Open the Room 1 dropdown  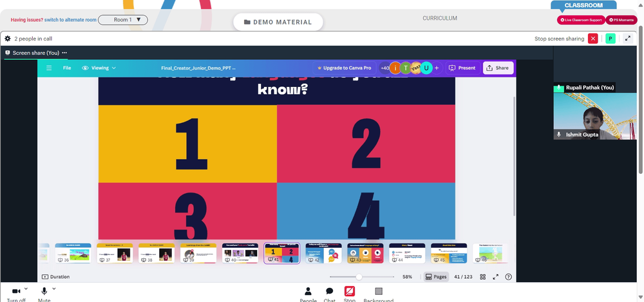point(123,20)
